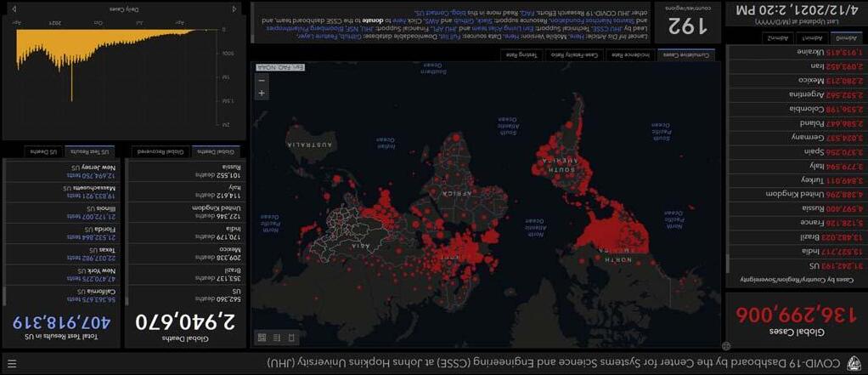Click the info text panel scrollbar
The height and width of the screenshot is (375, 868).
253,22
